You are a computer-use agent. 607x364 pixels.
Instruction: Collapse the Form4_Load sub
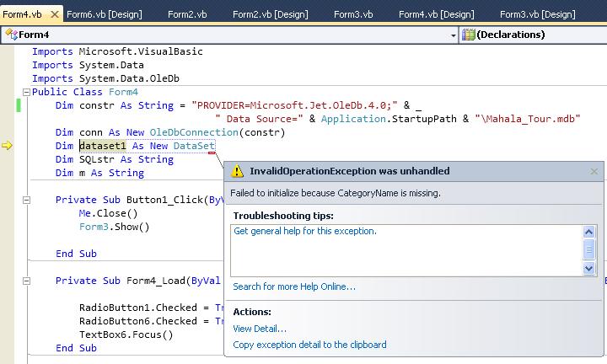pos(26,281)
